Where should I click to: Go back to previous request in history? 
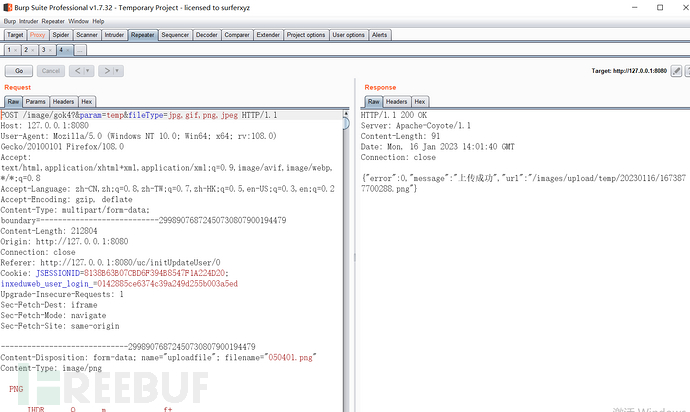point(77,71)
